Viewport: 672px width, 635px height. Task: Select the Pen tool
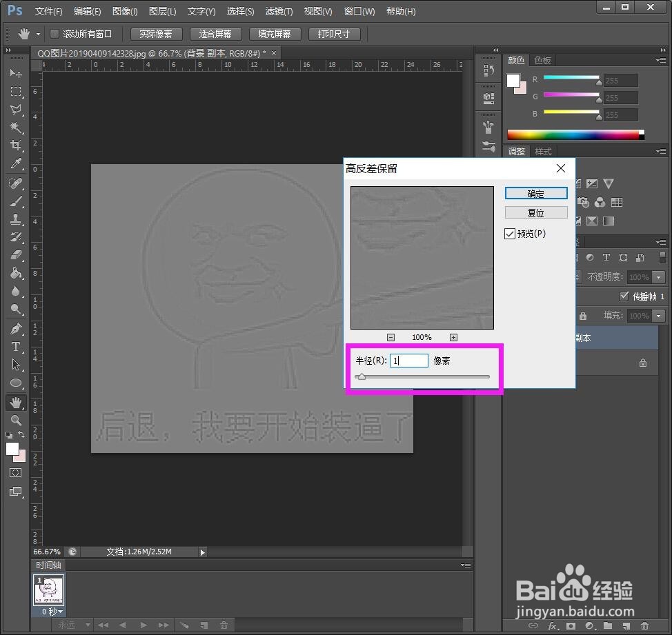16,329
